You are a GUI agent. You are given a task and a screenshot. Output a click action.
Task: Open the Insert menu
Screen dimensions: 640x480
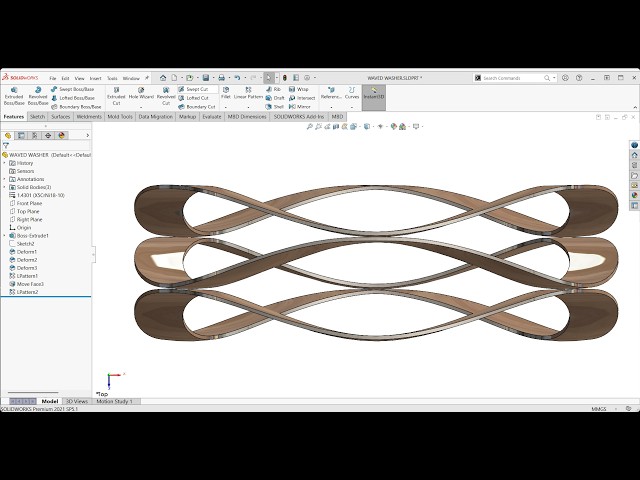(x=95, y=78)
